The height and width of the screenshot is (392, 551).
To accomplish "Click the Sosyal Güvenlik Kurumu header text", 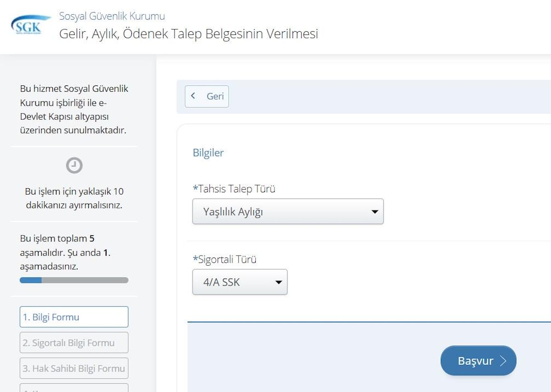I will 112,17.
